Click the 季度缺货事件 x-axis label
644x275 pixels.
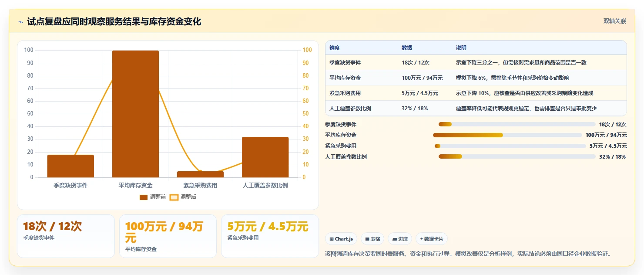(x=70, y=185)
